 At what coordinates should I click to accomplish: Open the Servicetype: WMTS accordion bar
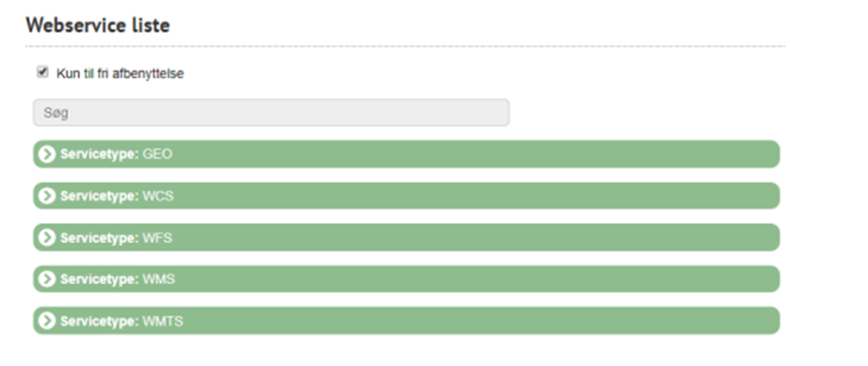coord(407,321)
